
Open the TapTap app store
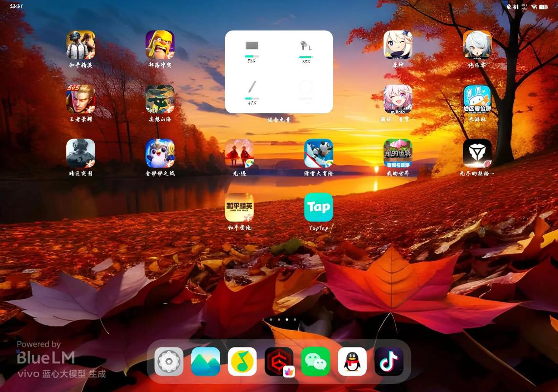pyautogui.click(x=319, y=207)
